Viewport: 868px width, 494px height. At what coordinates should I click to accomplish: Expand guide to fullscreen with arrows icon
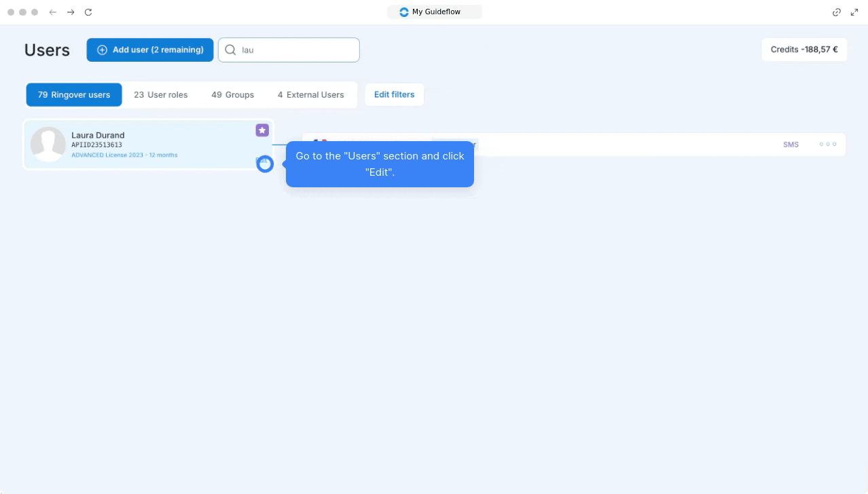tap(854, 12)
